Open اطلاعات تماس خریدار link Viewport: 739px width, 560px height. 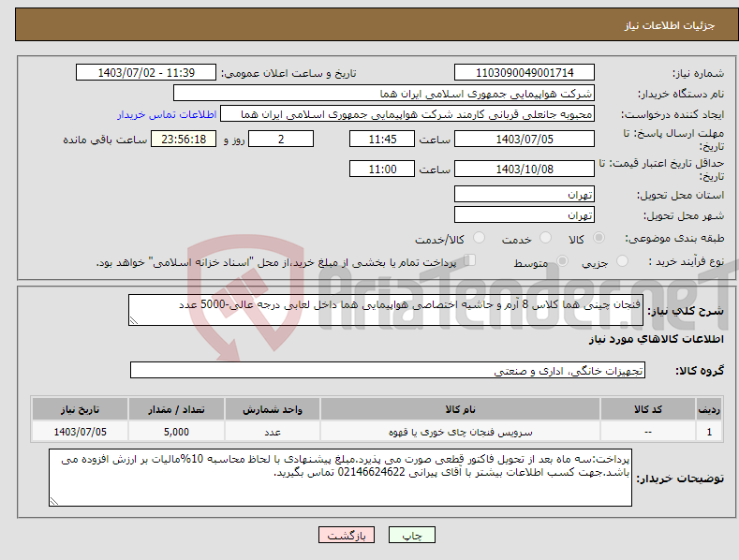pyautogui.click(x=167, y=114)
